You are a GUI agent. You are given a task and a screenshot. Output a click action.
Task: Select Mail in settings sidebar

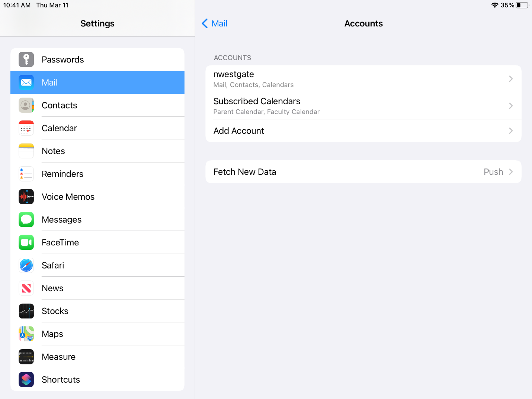click(97, 82)
